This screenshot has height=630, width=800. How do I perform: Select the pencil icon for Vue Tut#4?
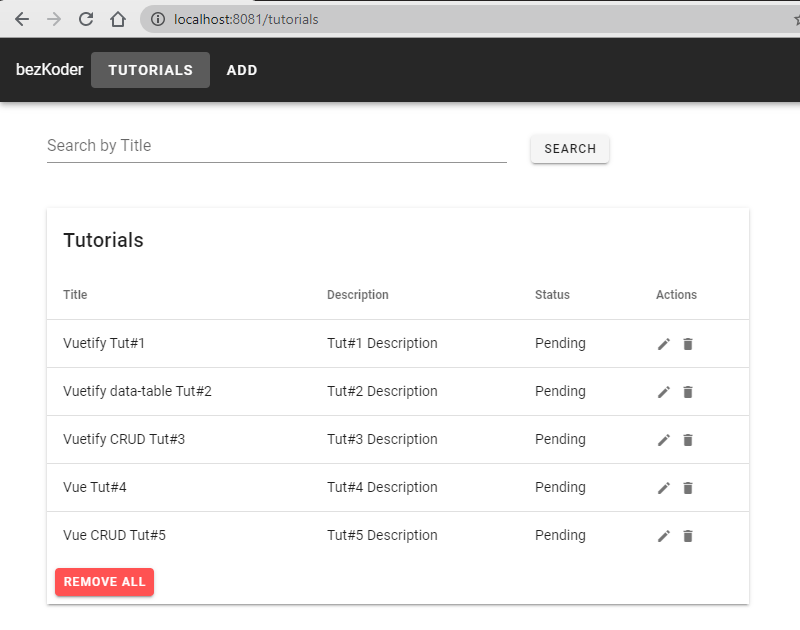tap(663, 487)
